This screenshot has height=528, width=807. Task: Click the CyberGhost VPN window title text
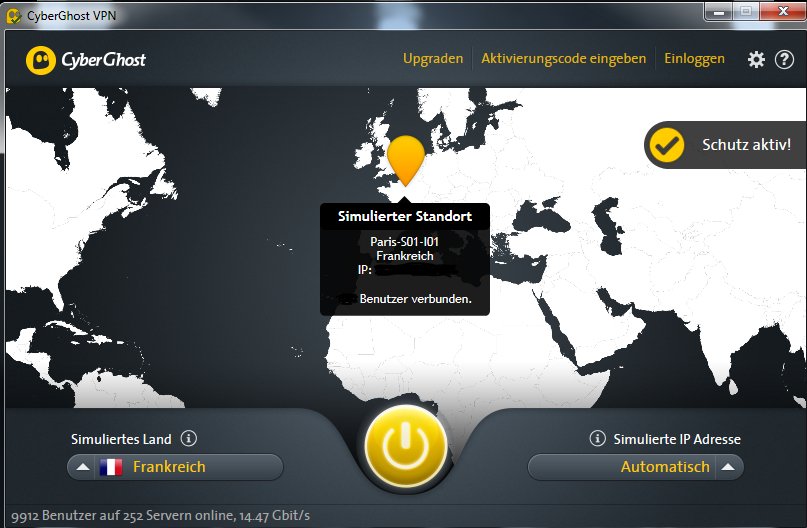(72, 16)
